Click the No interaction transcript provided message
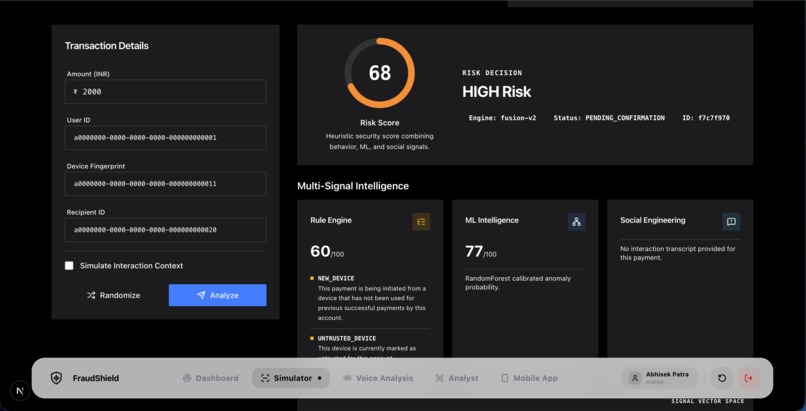 coord(678,253)
